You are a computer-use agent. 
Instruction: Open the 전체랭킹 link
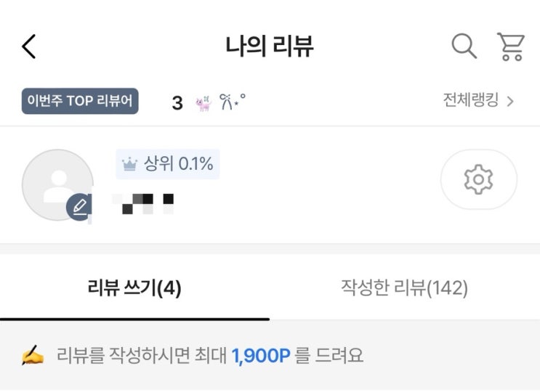[471, 101]
